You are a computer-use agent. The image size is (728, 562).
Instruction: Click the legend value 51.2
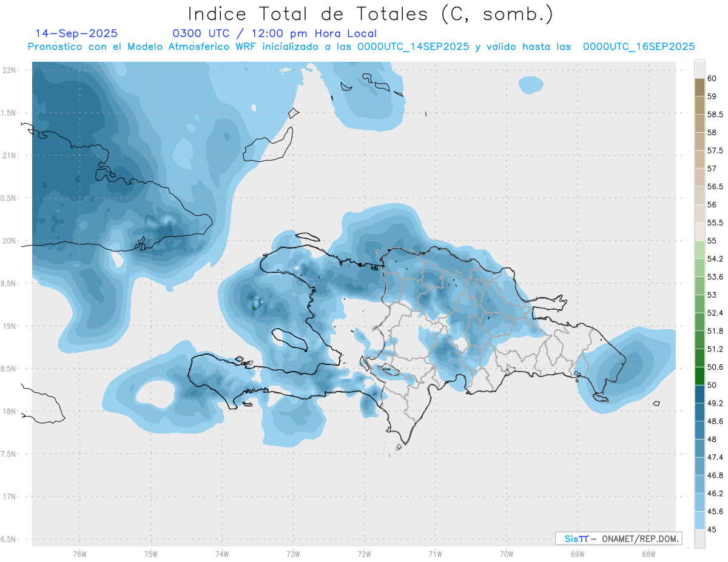tap(715, 349)
